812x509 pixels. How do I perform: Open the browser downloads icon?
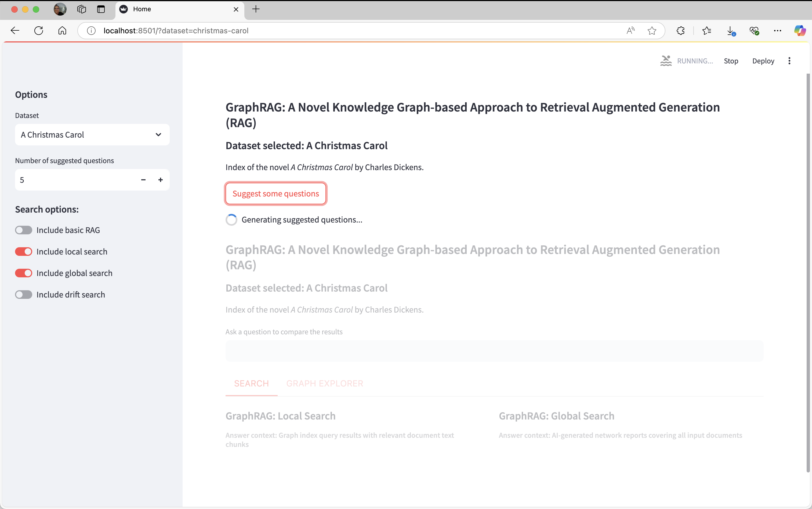click(x=730, y=31)
